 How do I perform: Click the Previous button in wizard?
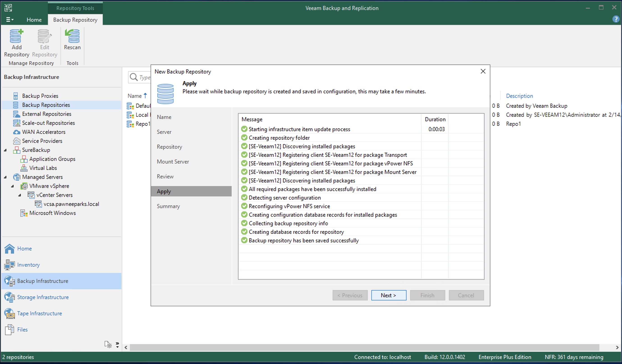click(350, 295)
